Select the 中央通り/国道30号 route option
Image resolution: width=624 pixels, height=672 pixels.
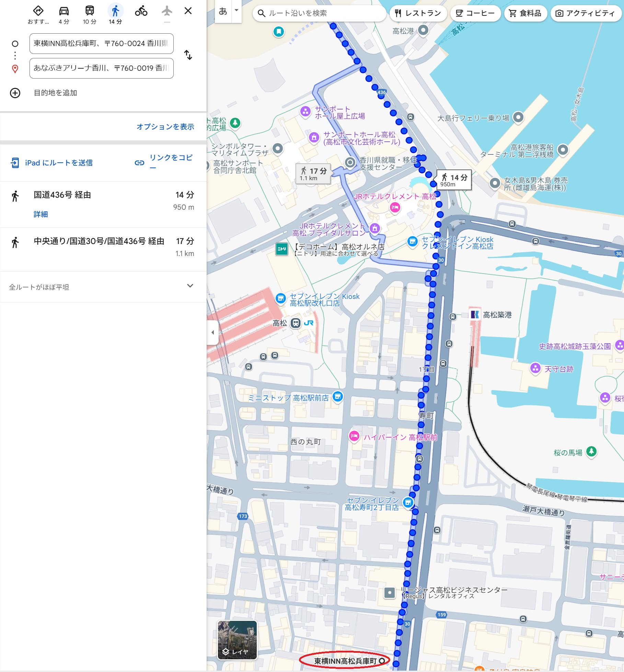coord(103,250)
